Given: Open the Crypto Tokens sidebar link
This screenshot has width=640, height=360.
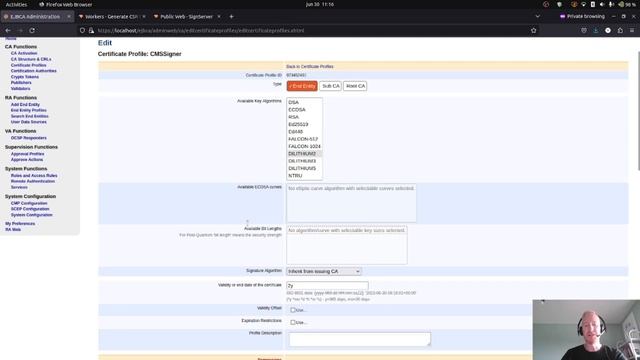Looking at the screenshot, I should click(x=25, y=77).
